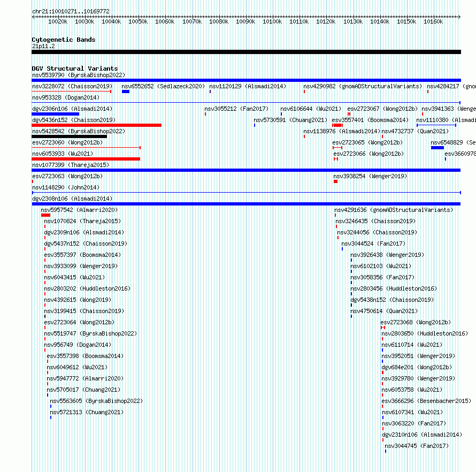Open variant nsv5563605 (ByrskaBishop2022)
This screenshot has width=476, height=472.
point(96,401)
